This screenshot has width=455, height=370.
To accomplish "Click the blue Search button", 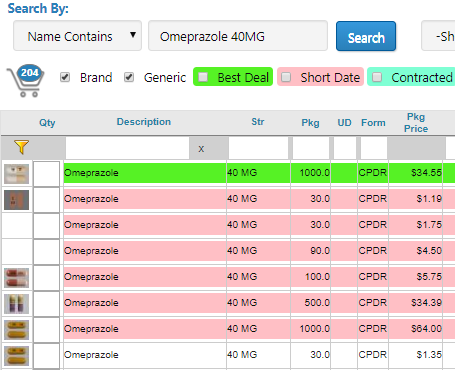I will coord(366,36).
